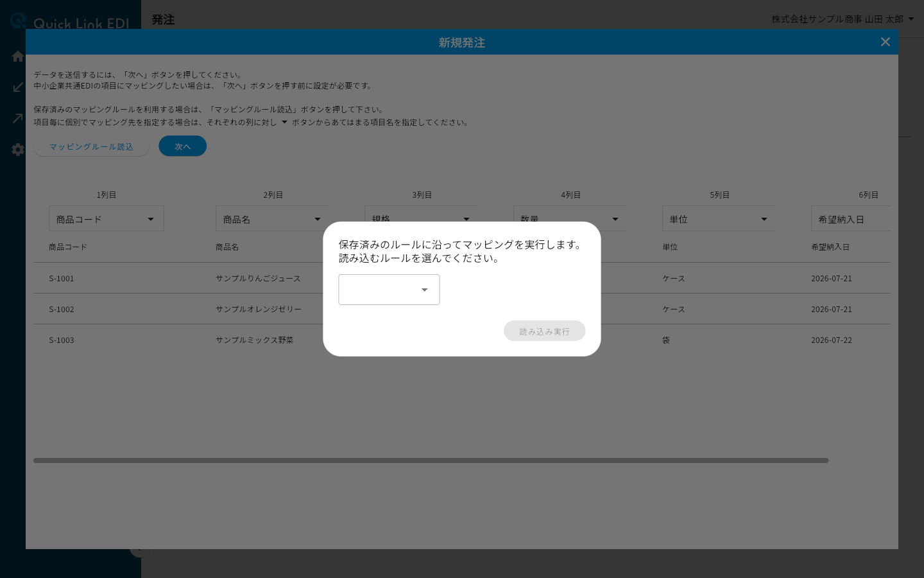Image resolution: width=924 pixels, height=578 pixels.
Task: Click the マッピングルール読込 button
Action: (x=91, y=146)
